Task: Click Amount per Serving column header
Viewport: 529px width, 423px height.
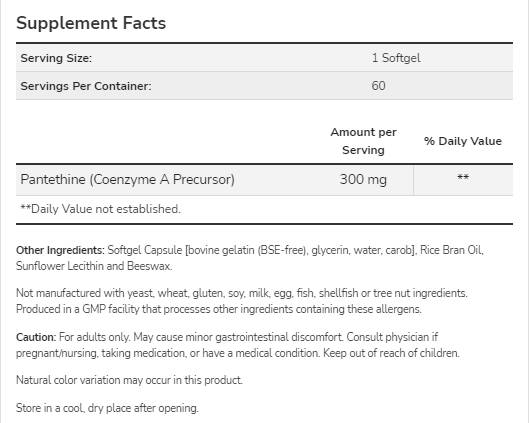Action: 363,141
